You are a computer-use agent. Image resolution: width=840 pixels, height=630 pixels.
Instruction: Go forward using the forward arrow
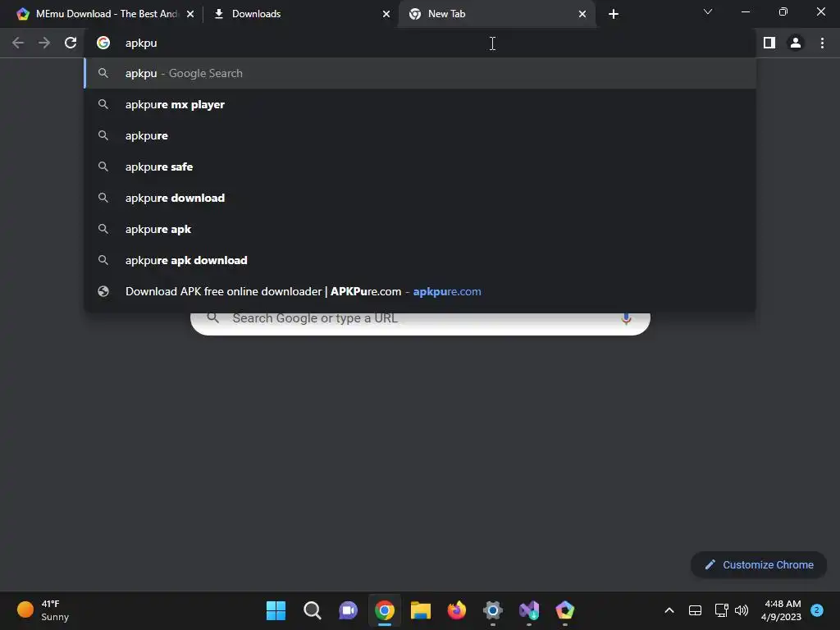(x=44, y=43)
